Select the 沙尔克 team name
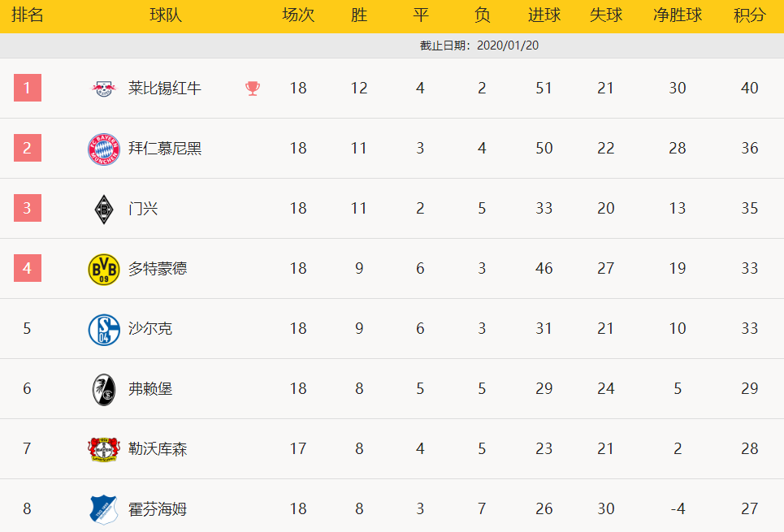This screenshot has width=784, height=532. click(x=150, y=328)
